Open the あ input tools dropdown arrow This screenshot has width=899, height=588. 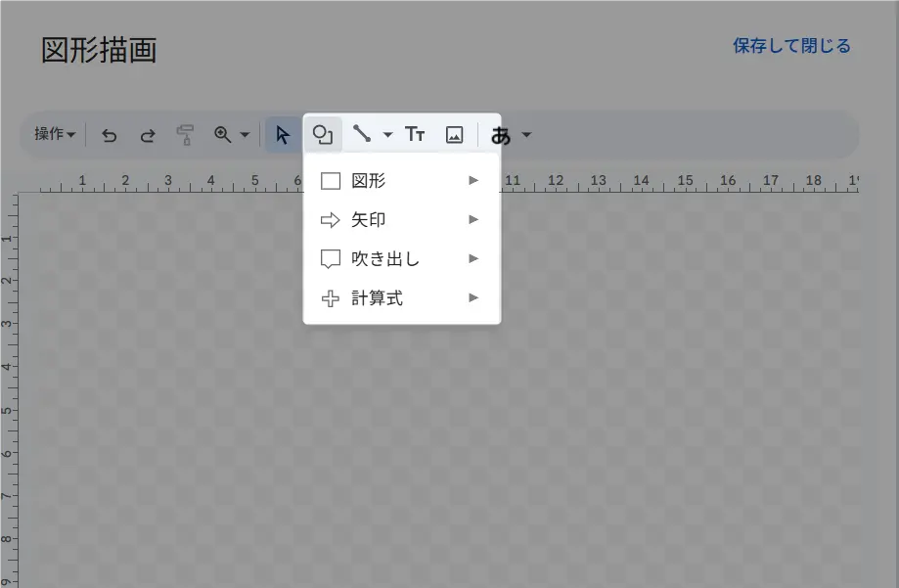coord(526,135)
